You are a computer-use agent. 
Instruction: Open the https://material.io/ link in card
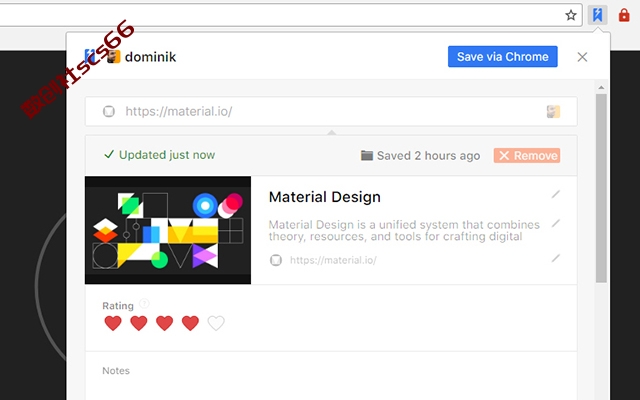click(x=333, y=260)
